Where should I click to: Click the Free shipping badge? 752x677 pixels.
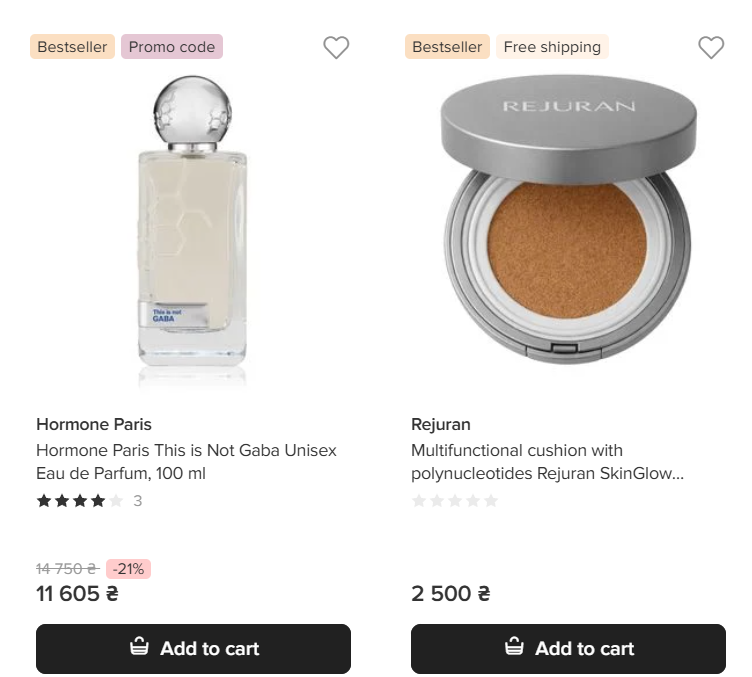(x=552, y=47)
